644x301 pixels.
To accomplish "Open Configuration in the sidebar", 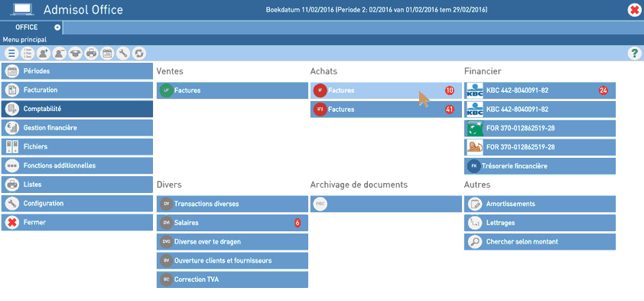I will (x=77, y=204).
